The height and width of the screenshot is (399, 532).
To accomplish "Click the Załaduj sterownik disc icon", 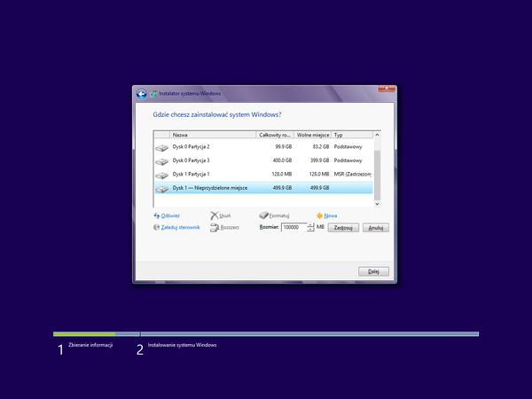I will point(157,228).
